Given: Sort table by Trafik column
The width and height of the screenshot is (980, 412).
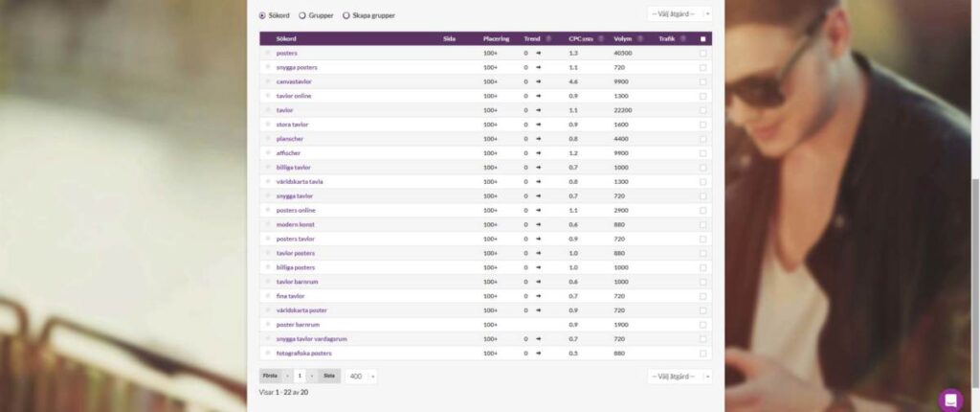Looking at the screenshot, I should click(x=667, y=39).
